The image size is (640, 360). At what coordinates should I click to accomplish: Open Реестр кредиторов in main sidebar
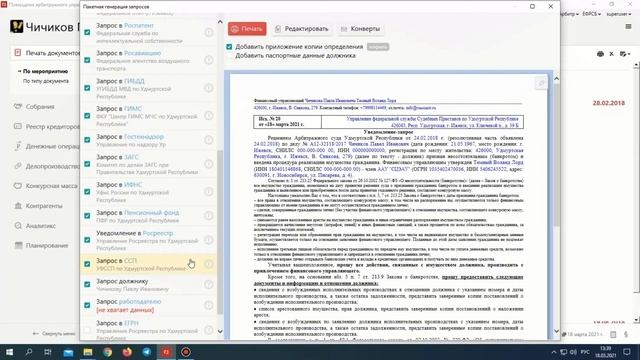click(47, 127)
